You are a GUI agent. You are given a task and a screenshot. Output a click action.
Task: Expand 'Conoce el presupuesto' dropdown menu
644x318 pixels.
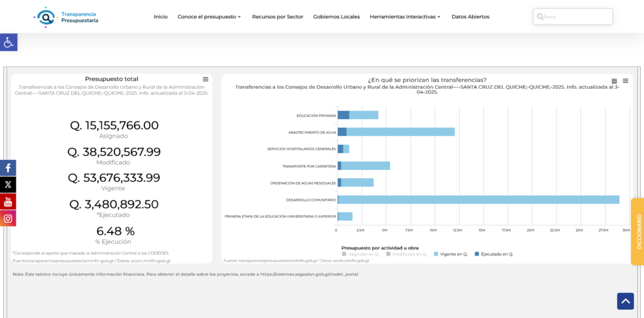coord(209,17)
